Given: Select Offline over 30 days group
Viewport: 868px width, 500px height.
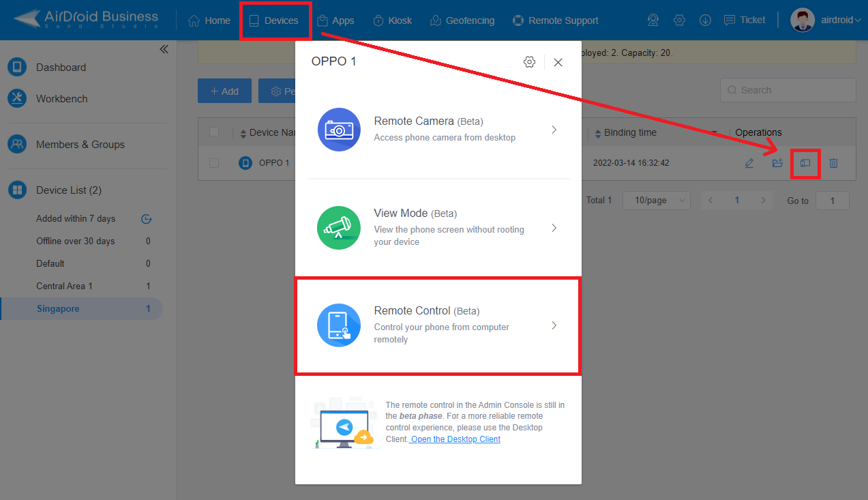Looking at the screenshot, I should point(76,241).
